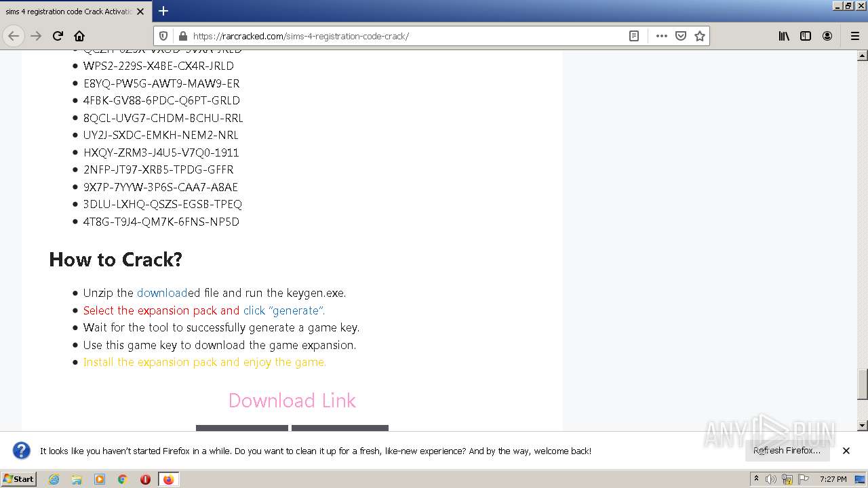
Task: Select Firefox taskbar button
Action: [168, 479]
